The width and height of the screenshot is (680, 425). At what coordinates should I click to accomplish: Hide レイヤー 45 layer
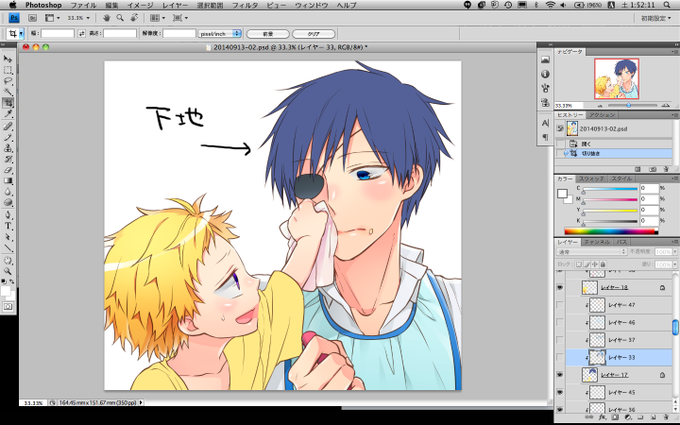[560, 392]
